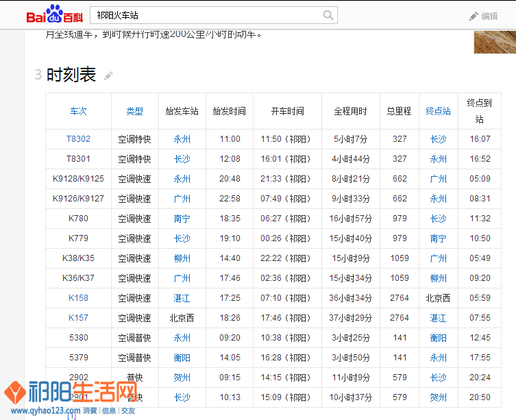This screenshot has width=516, height=420.
Task: Click 长沙 destination in 2902 row
Action: (x=439, y=378)
